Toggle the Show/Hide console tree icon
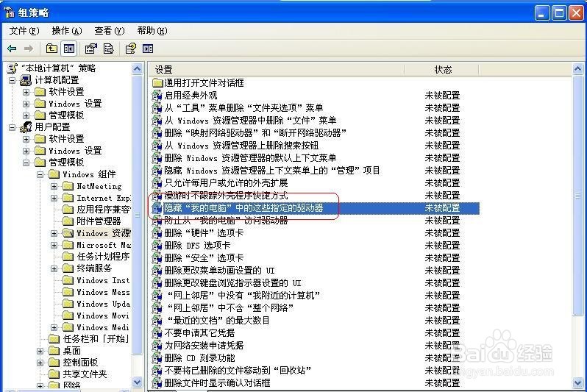Image resolution: width=587 pixels, height=392 pixels. coord(69,49)
